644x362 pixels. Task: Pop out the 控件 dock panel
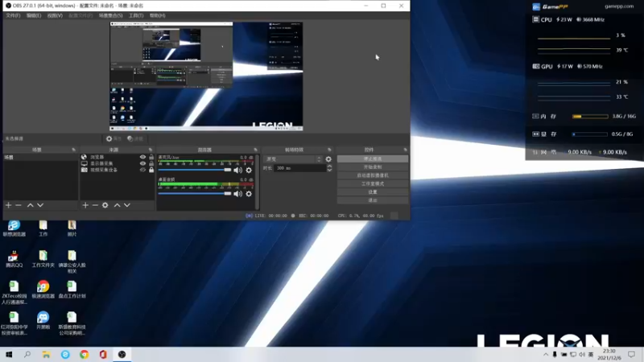tap(406, 150)
